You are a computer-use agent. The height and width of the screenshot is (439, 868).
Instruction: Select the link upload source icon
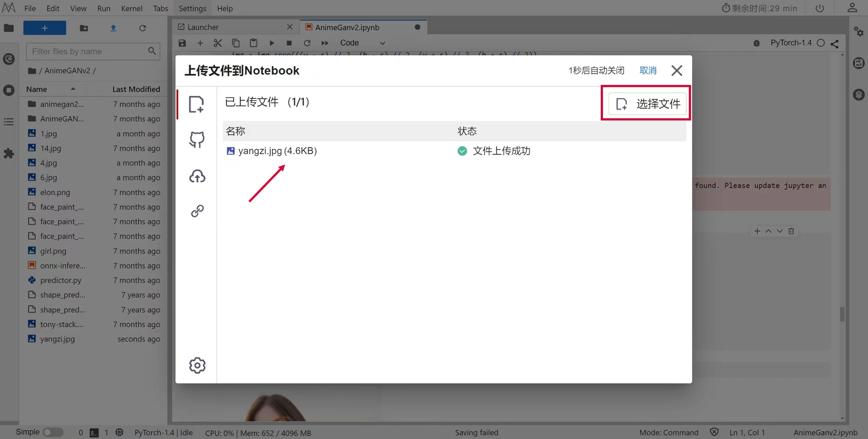(x=197, y=211)
